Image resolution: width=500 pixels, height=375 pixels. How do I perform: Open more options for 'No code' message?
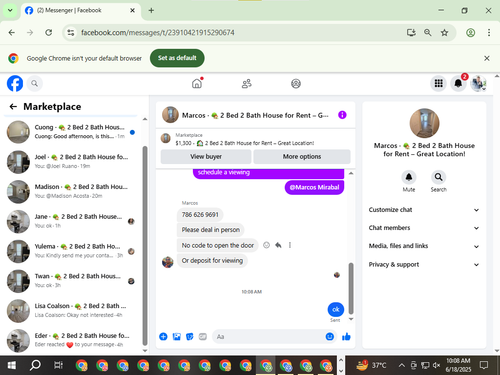[290, 245]
